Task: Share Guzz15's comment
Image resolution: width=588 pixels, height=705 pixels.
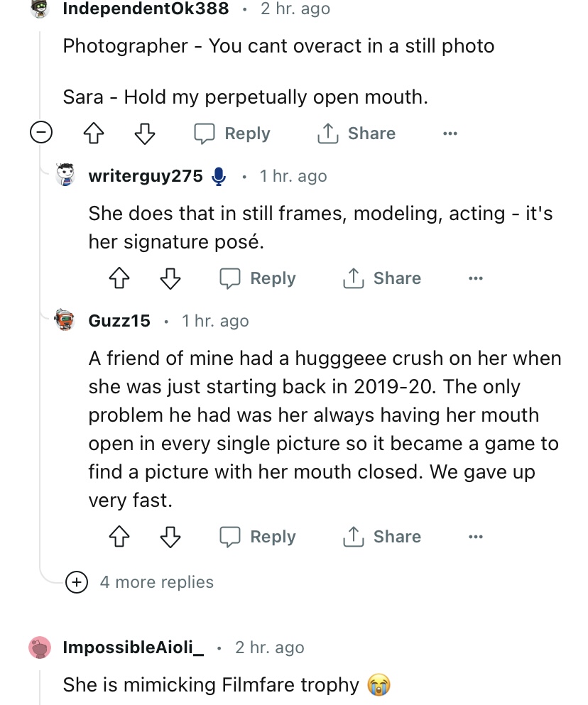Action: 382,537
